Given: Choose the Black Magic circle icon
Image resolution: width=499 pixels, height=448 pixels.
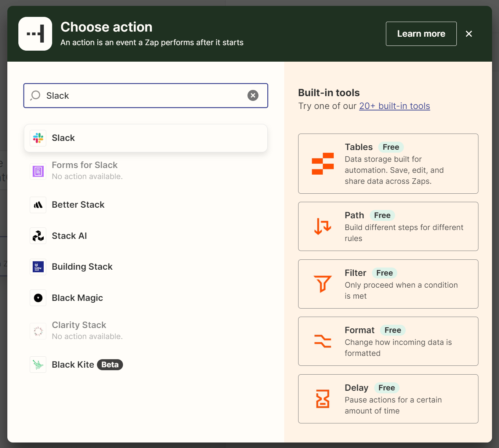Looking at the screenshot, I should tap(38, 298).
